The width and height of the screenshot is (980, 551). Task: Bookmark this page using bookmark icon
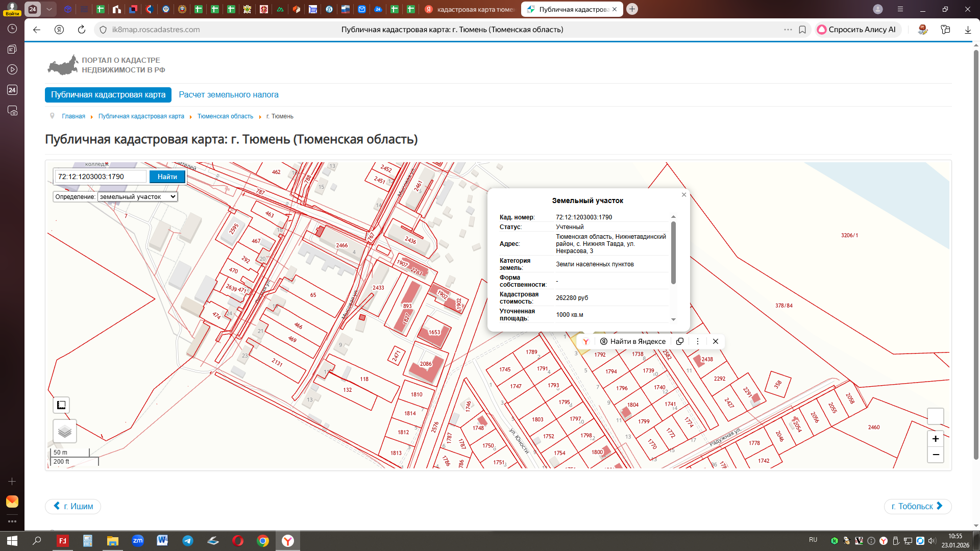coord(802,30)
